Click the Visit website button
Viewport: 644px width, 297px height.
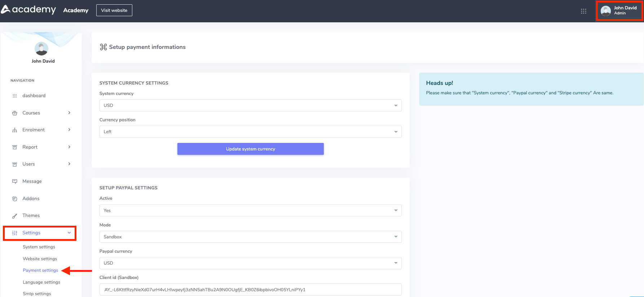(114, 10)
